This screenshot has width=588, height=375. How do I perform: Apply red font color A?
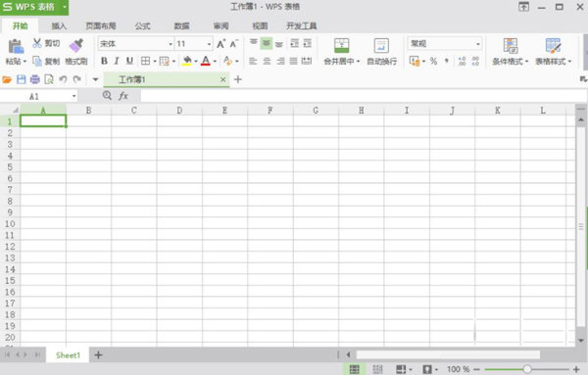206,61
